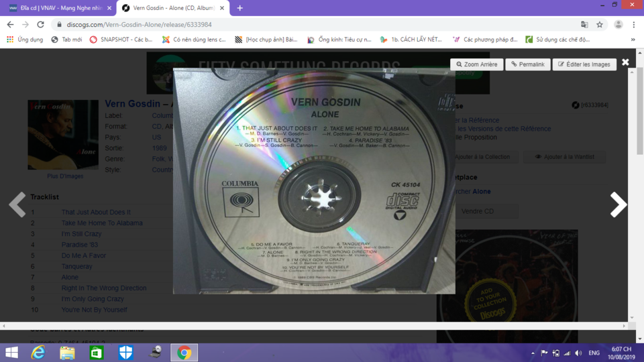Expand hidden bookmarks chevron

633,40
